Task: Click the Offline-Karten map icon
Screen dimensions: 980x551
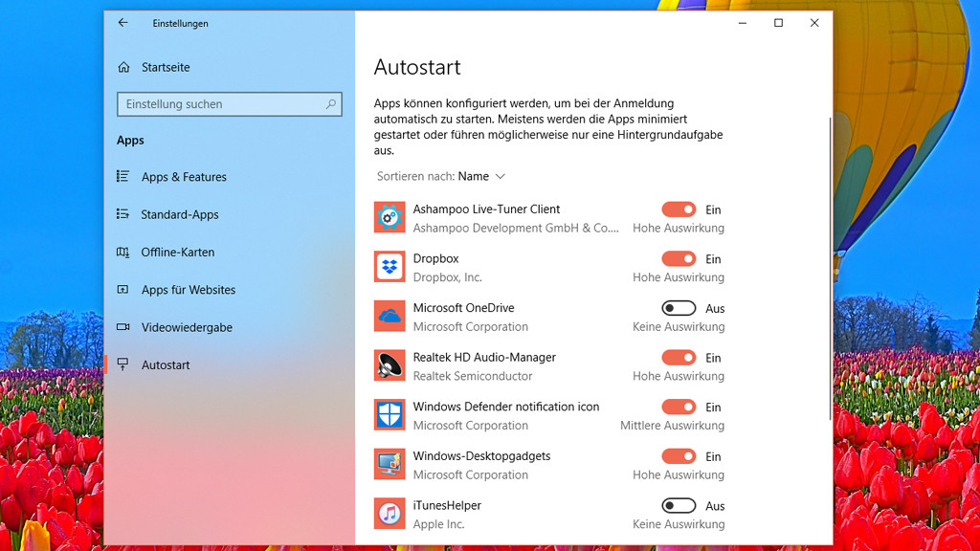Action: [x=123, y=252]
